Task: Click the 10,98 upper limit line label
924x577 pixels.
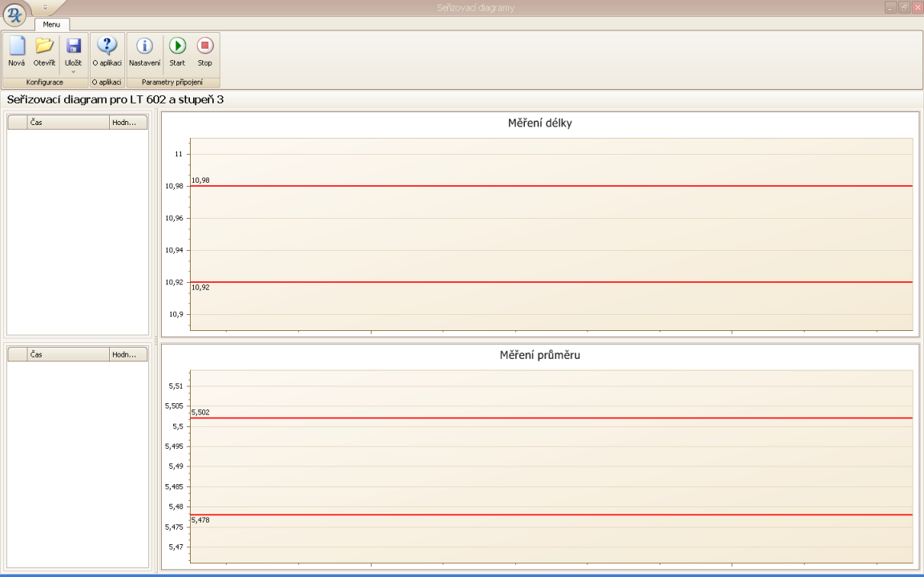Action: [x=200, y=180]
